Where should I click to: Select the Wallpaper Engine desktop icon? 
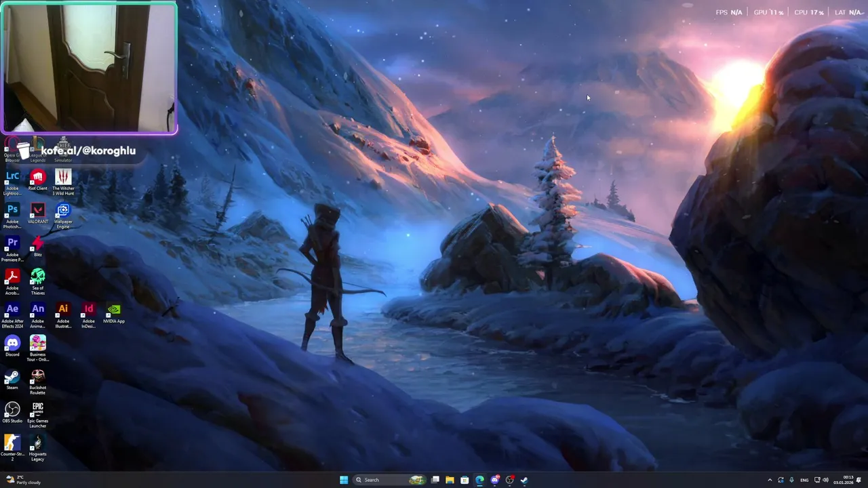pos(63,216)
